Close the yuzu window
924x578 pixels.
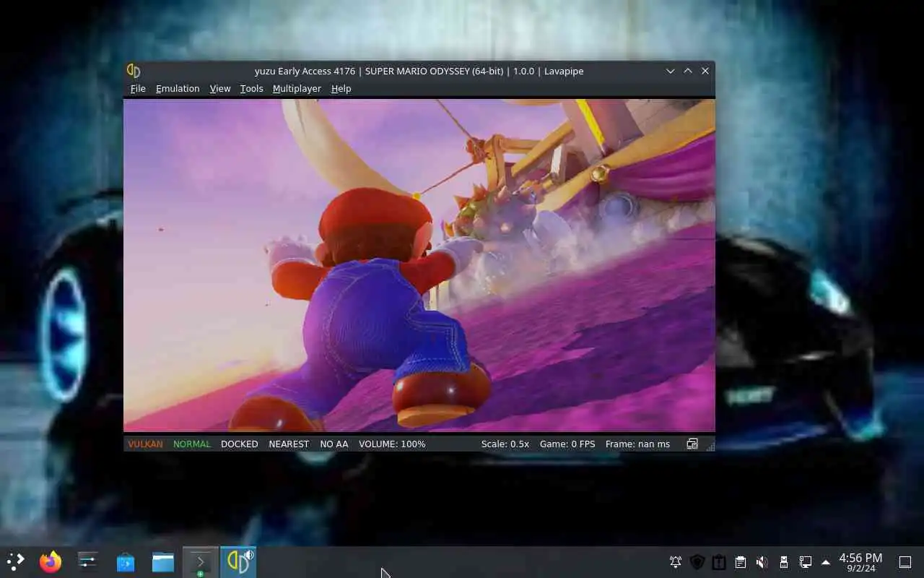[x=705, y=71]
